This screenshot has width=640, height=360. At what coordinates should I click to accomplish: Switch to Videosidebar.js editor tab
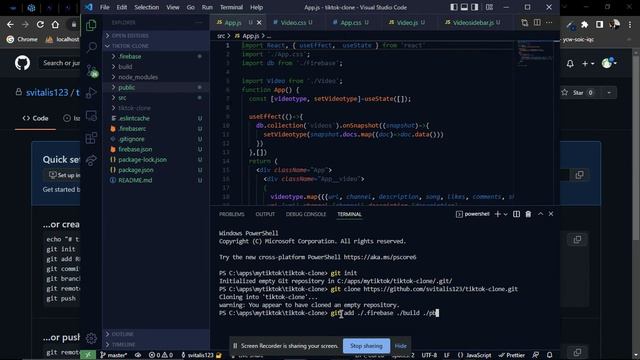point(473,23)
